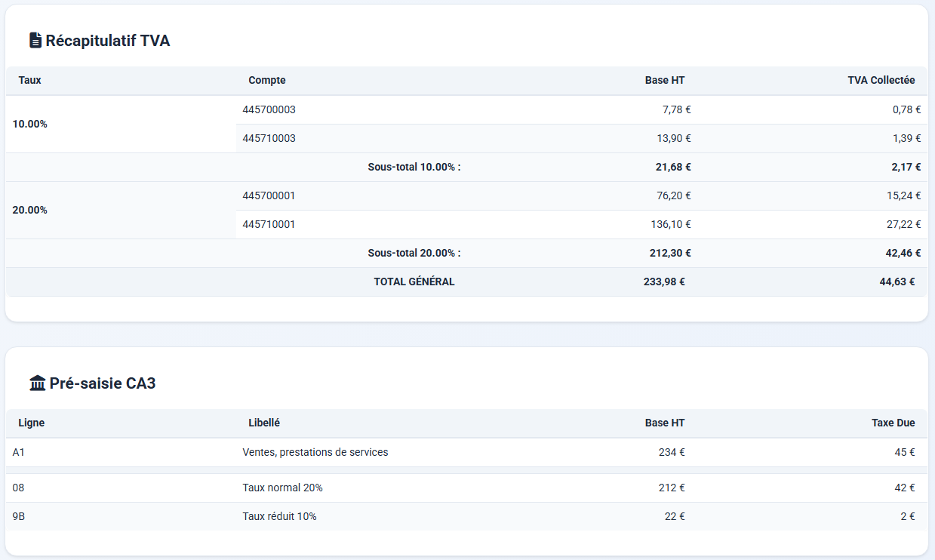Click the Sous-total 10.00% label
The height and width of the screenshot is (560, 935).
[x=414, y=167]
